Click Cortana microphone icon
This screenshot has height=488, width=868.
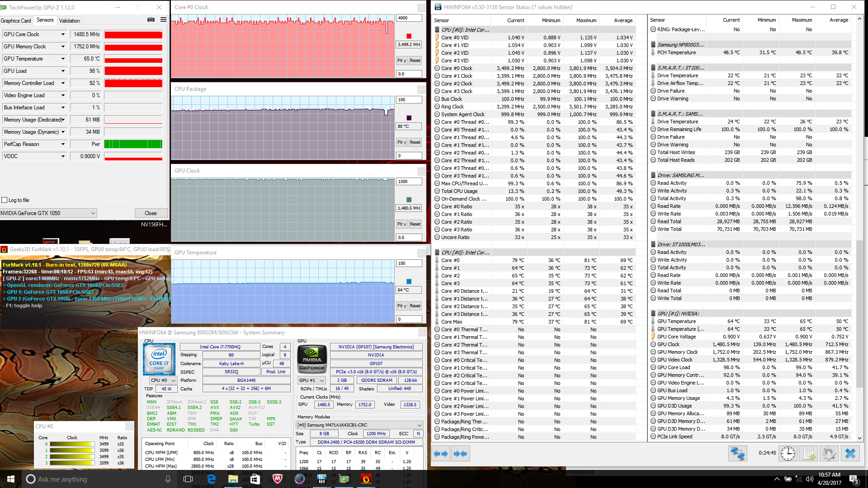click(x=168, y=479)
